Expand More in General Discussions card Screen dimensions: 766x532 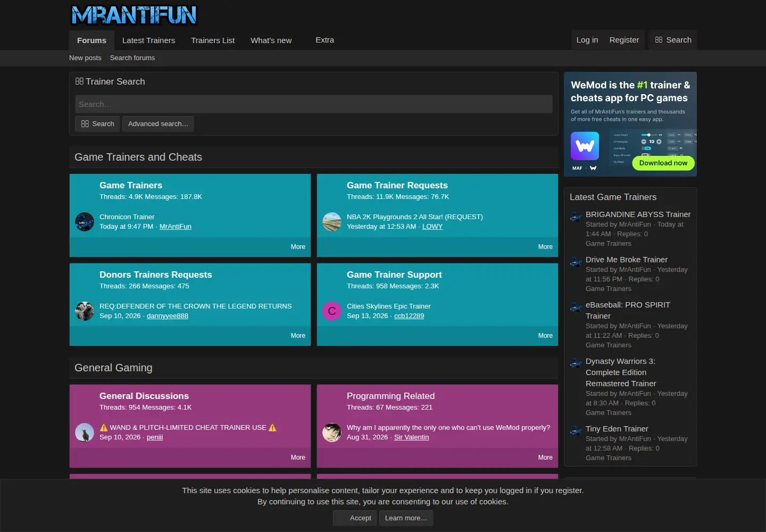298,458
